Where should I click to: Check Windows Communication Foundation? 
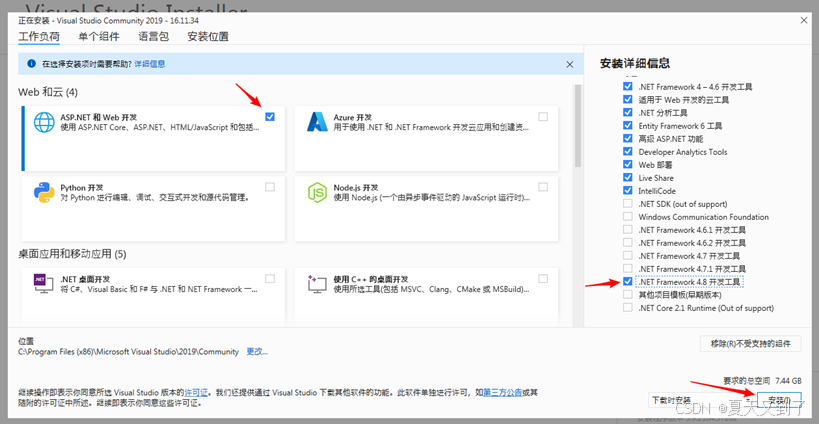tap(628, 217)
